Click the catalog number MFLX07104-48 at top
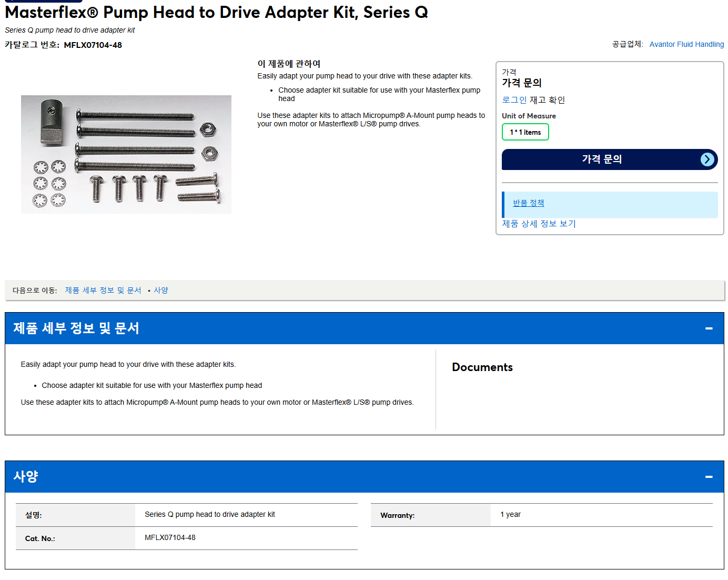 pos(93,45)
